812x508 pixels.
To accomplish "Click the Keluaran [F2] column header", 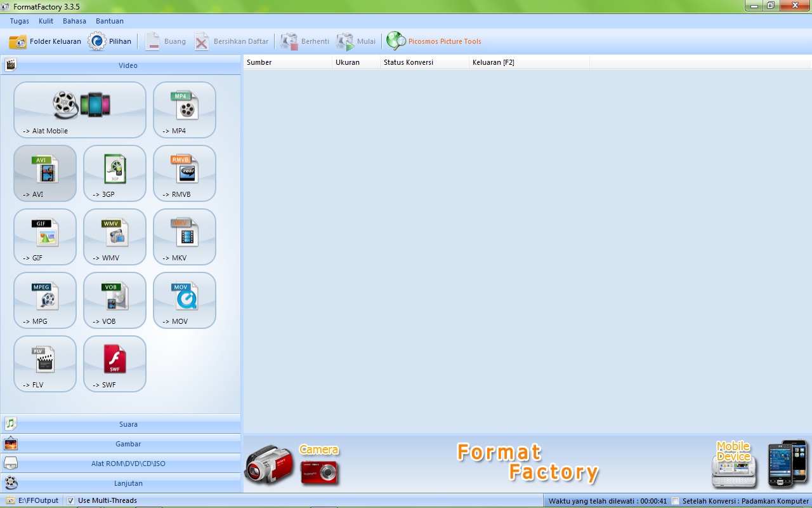I will tap(530, 62).
